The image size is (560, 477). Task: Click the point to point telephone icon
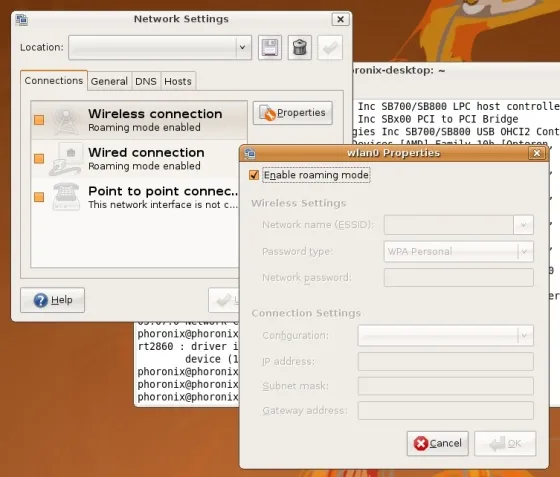[66, 196]
